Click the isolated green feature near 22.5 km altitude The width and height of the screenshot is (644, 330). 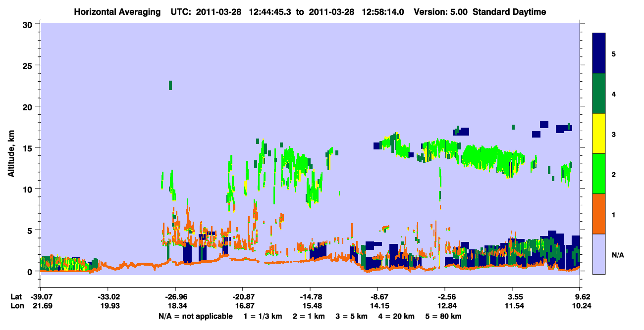170,85
